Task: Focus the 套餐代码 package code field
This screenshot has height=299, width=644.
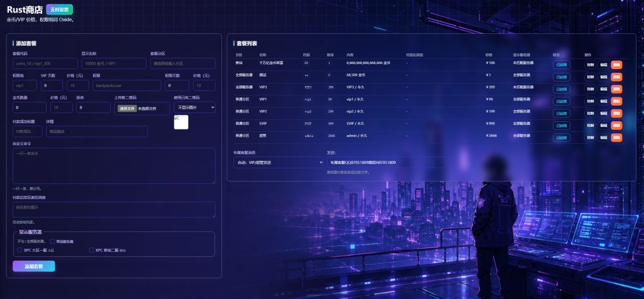Action: point(45,63)
